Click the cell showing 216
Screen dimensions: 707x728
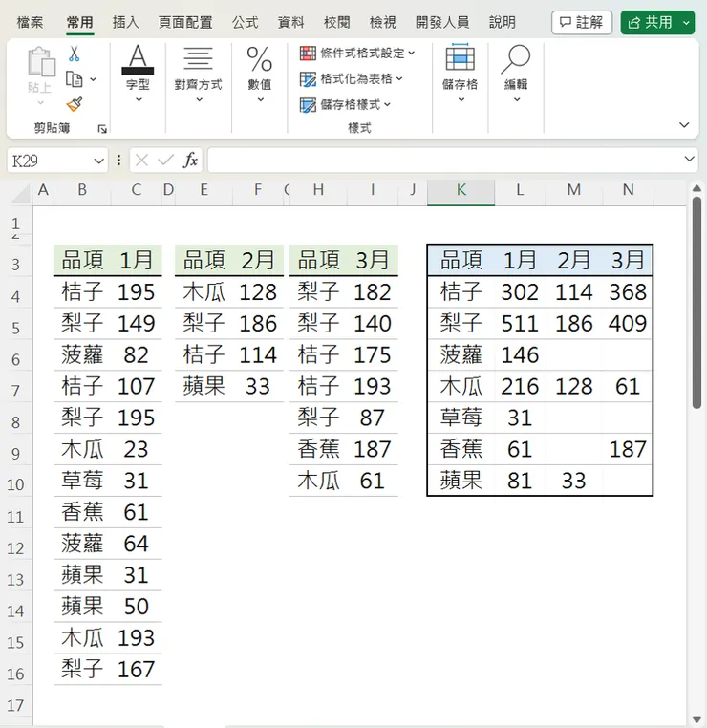coord(520,386)
